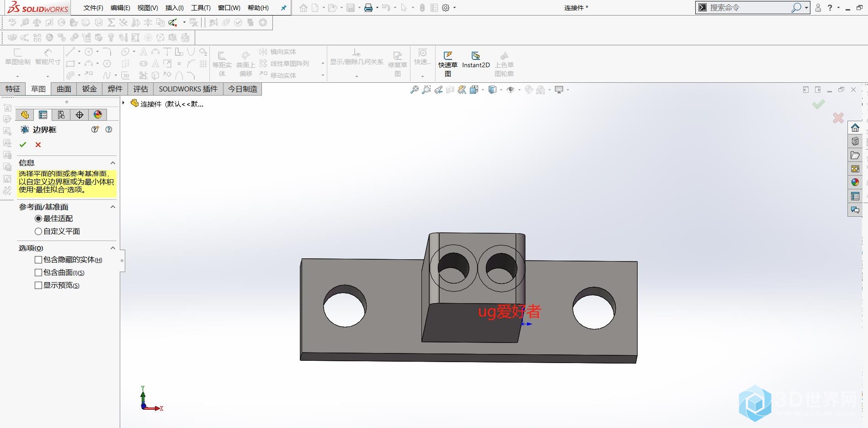Expand the 连接件 flyout tree node
Image resolution: width=868 pixels, height=428 pixels.
point(123,103)
